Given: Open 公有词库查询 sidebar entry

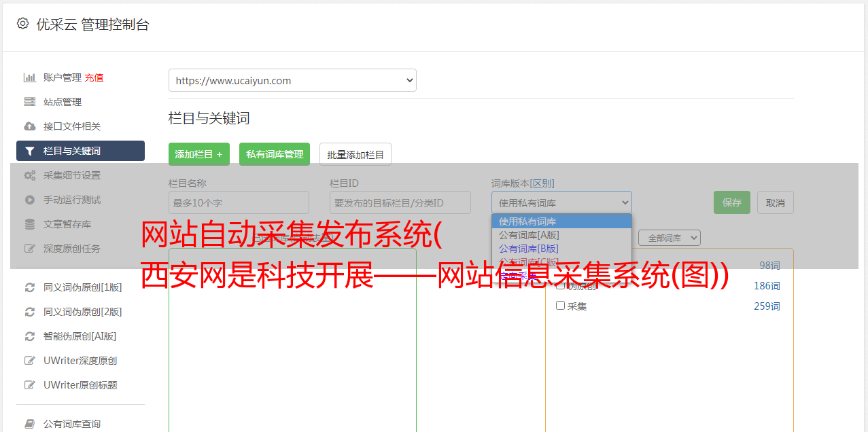Looking at the screenshot, I should point(72,424).
